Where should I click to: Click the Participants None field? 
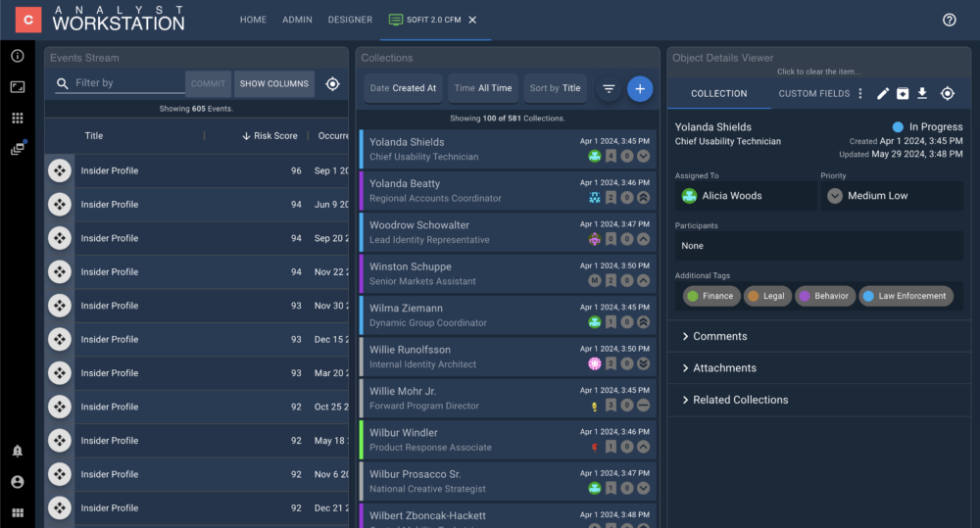pyautogui.click(x=818, y=246)
